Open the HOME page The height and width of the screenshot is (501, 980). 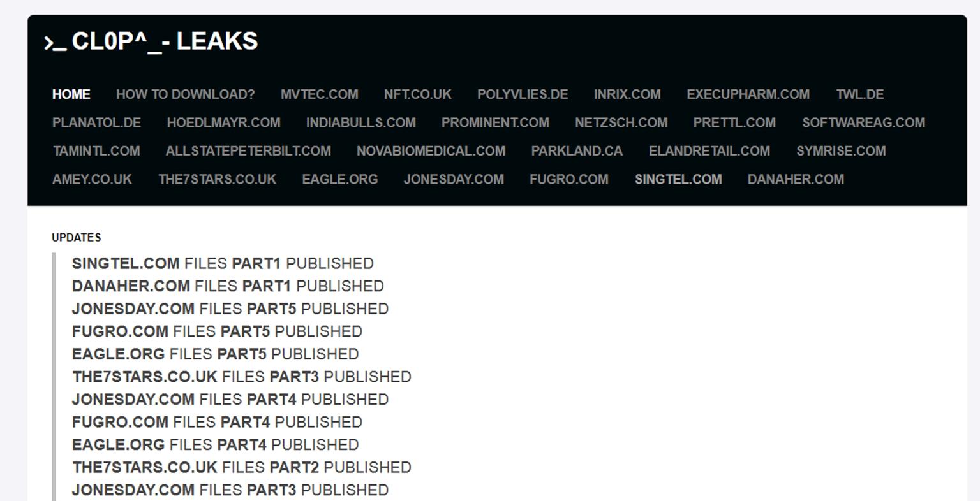tap(71, 94)
